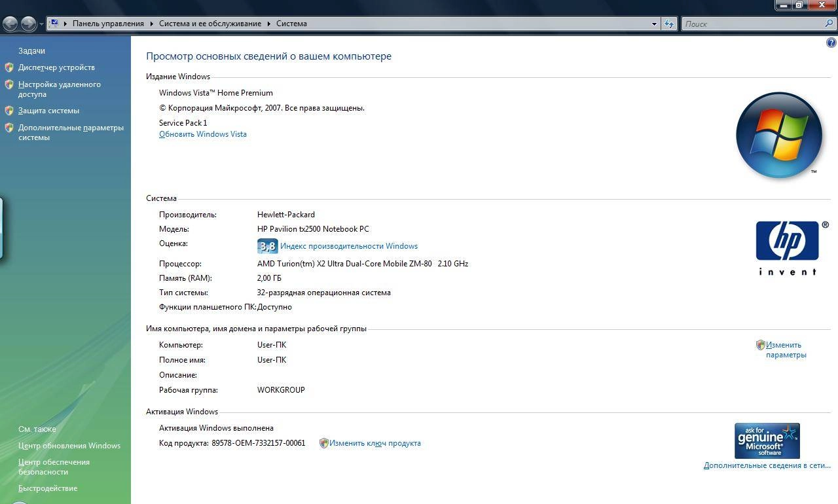The image size is (838, 504).
Task: Click Изменить параметры link
Action: [x=786, y=350]
